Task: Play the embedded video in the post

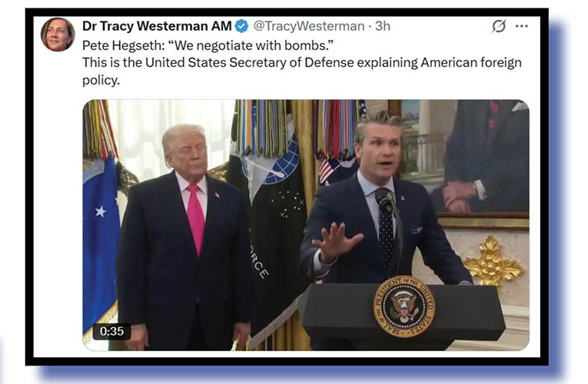Action: point(306,225)
